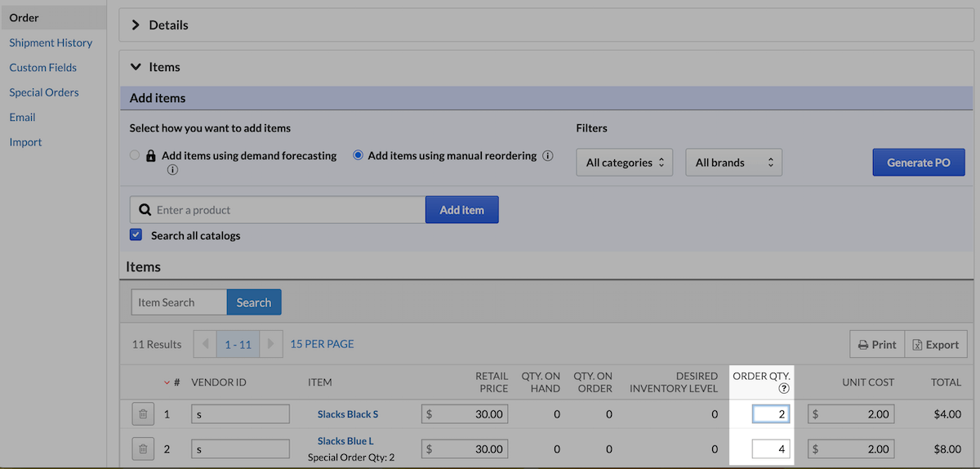Change the 15 PER PAGE setting
The height and width of the screenshot is (469, 980).
click(x=323, y=344)
